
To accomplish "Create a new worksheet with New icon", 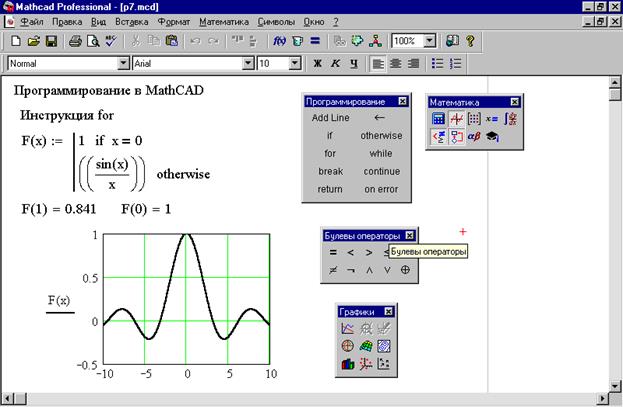I will (x=15, y=41).
